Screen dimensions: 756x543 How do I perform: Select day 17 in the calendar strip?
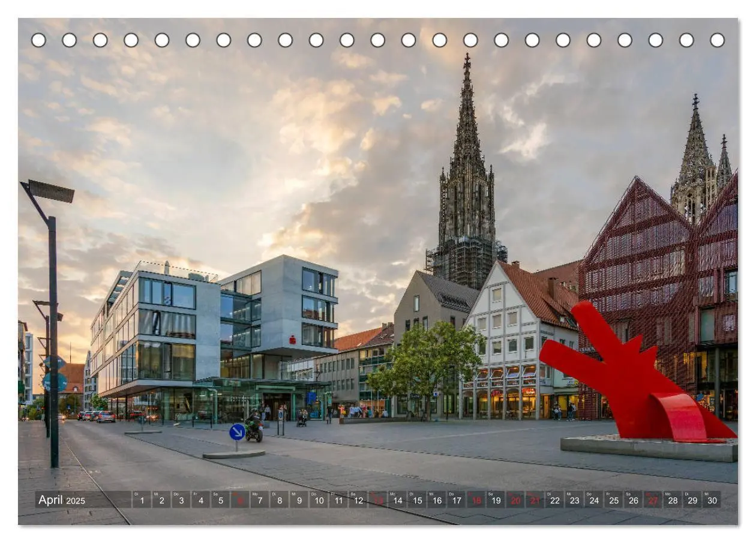[457, 500]
